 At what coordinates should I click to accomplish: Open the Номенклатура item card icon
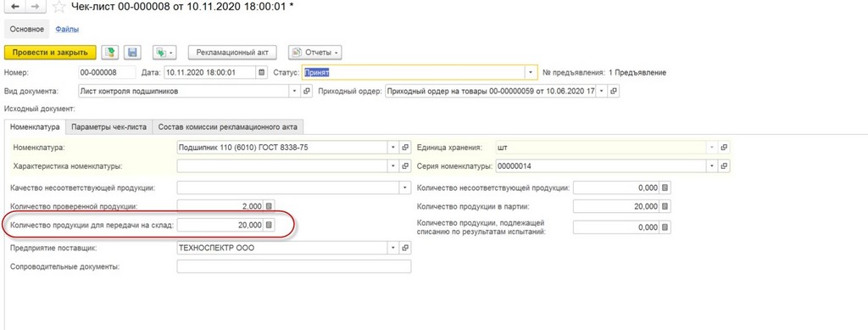[405, 148]
